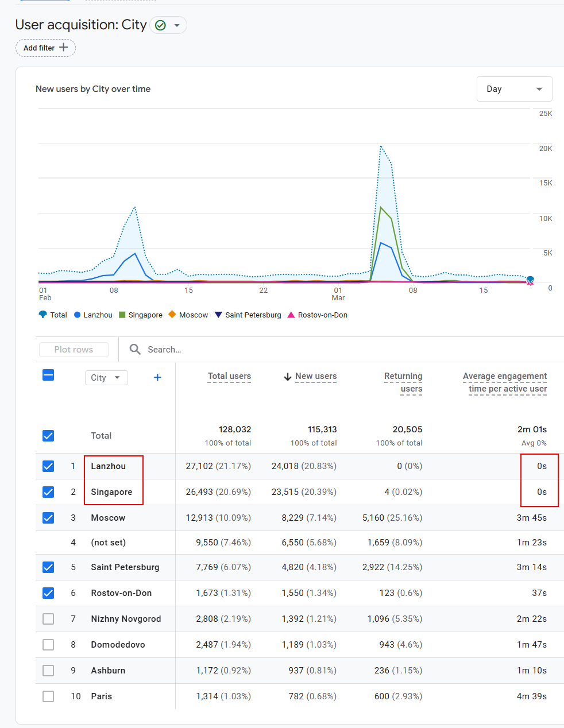Click the Moscow orange diamond legend icon
The height and width of the screenshot is (728, 564).
pos(172,315)
